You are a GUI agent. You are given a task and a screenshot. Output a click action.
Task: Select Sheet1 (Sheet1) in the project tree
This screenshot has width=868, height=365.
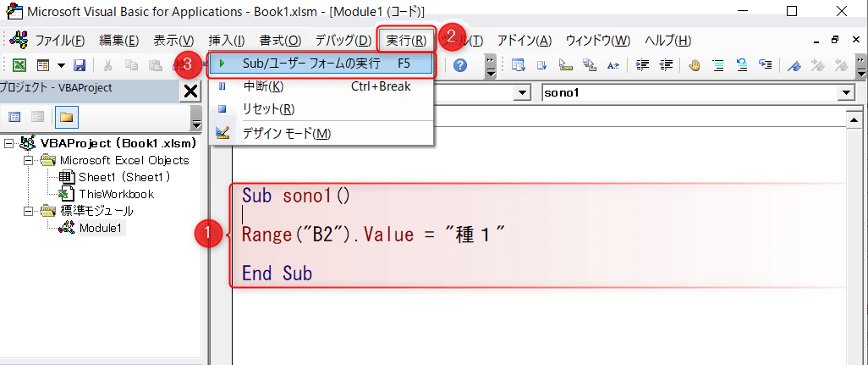[124, 177]
